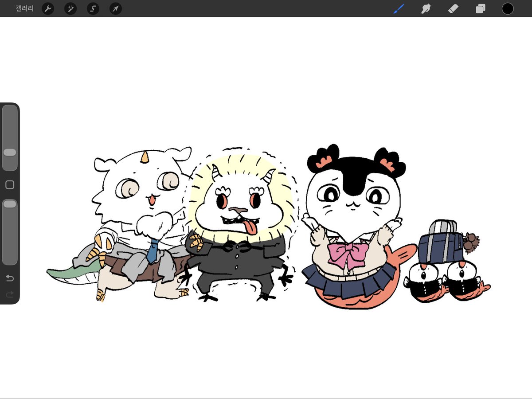
Task: Activate the Transform arrow tool
Action: coord(116,8)
